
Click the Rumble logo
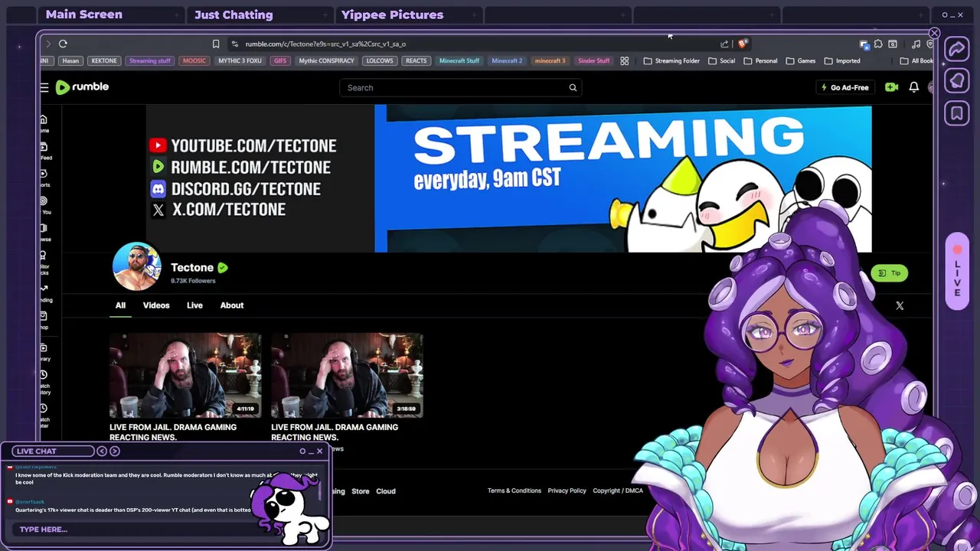click(x=82, y=87)
